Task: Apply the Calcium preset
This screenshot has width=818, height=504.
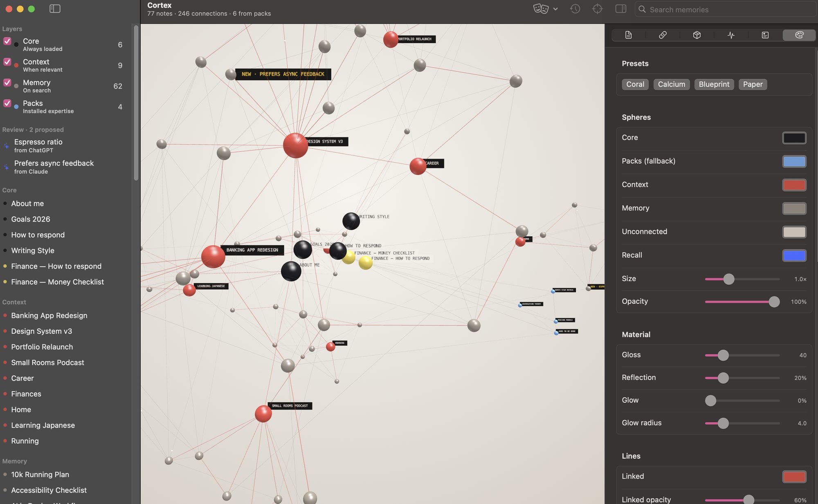Action: tap(672, 84)
